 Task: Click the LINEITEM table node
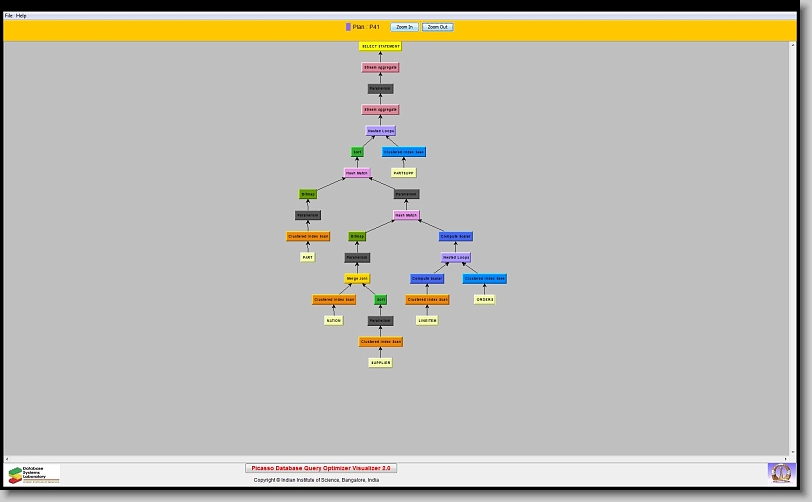[427, 321]
